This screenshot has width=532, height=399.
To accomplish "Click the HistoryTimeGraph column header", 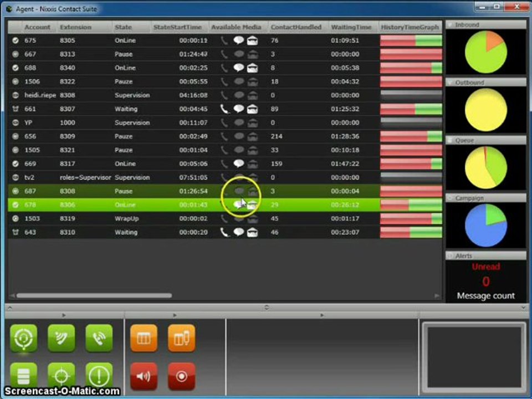I will [410, 27].
